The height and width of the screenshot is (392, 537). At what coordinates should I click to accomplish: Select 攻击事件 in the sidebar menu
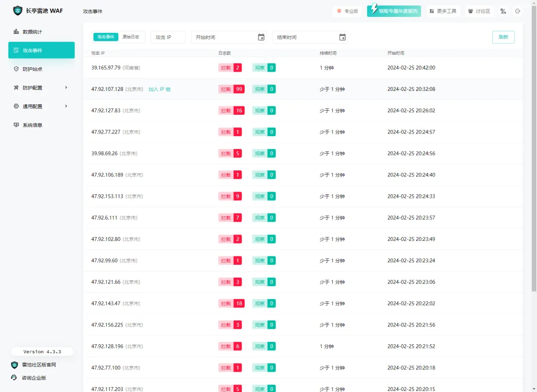pos(41,50)
